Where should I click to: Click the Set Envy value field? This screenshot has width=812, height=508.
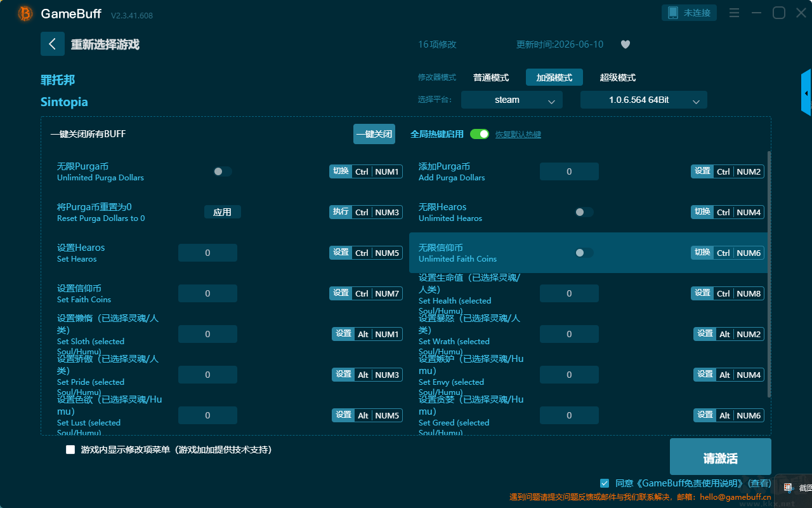pos(569,375)
